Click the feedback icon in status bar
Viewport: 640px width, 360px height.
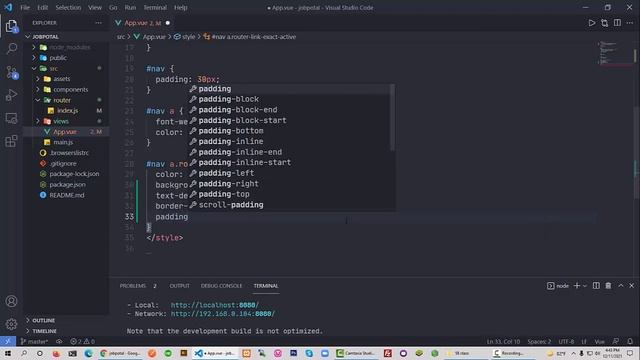(616, 341)
